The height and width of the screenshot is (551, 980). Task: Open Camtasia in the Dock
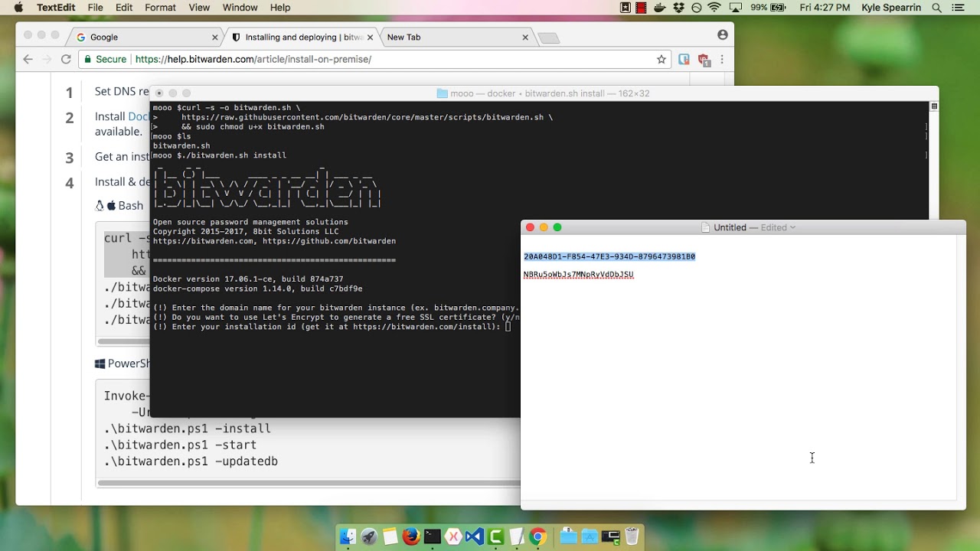(x=495, y=537)
